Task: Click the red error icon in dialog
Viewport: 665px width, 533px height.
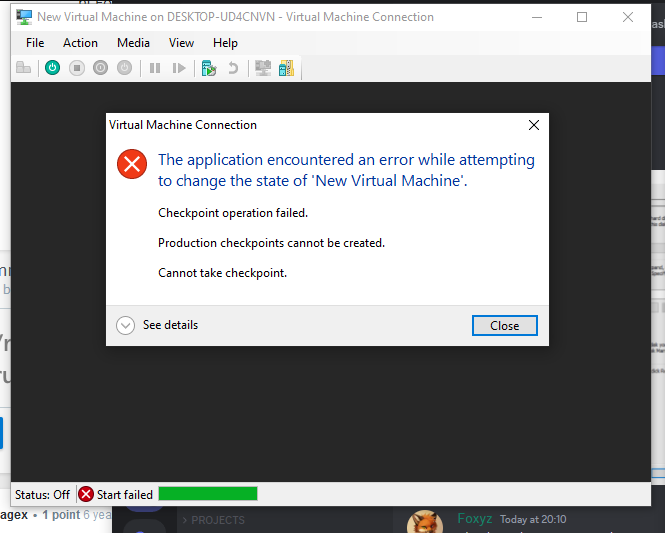Action: click(132, 164)
